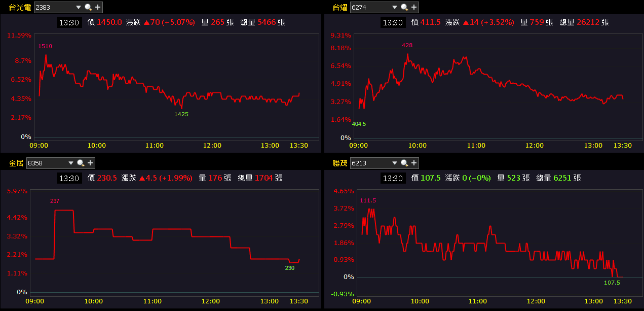
Task: Click change value 0 (+0%)
Action: (476, 178)
